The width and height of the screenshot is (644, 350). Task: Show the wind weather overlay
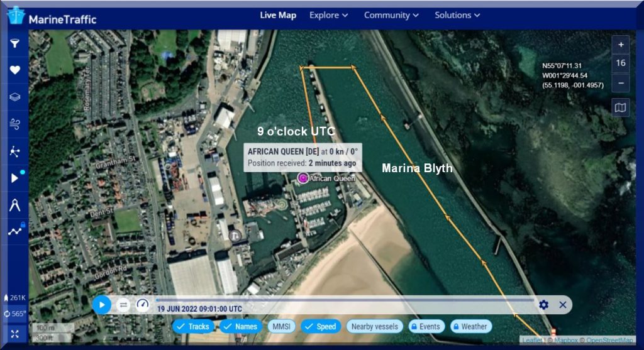click(x=15, y=124)
